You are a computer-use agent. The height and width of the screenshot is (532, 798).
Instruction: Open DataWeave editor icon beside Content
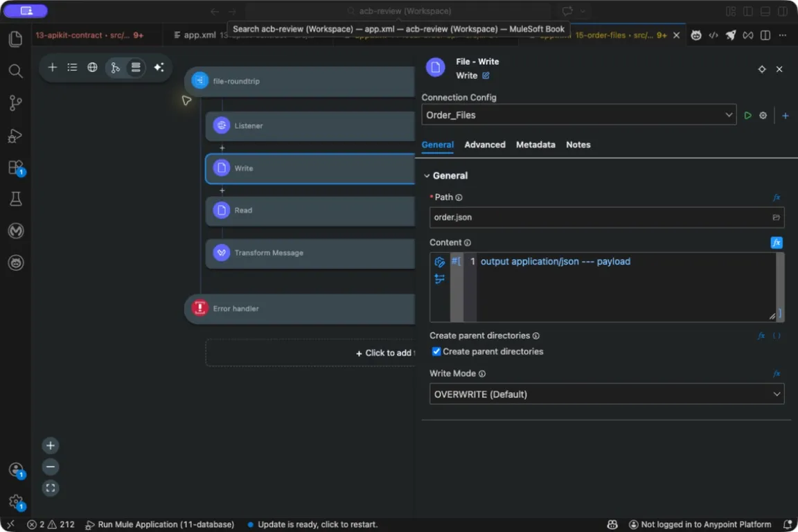click(439, 262)
